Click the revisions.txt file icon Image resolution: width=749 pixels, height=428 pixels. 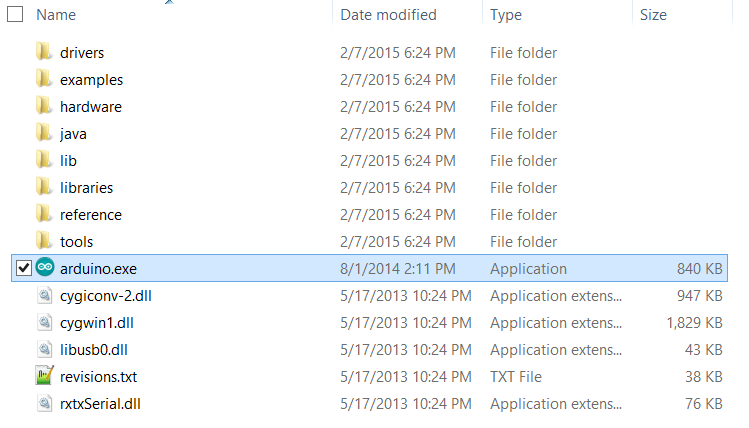click(x=45, y=376)
